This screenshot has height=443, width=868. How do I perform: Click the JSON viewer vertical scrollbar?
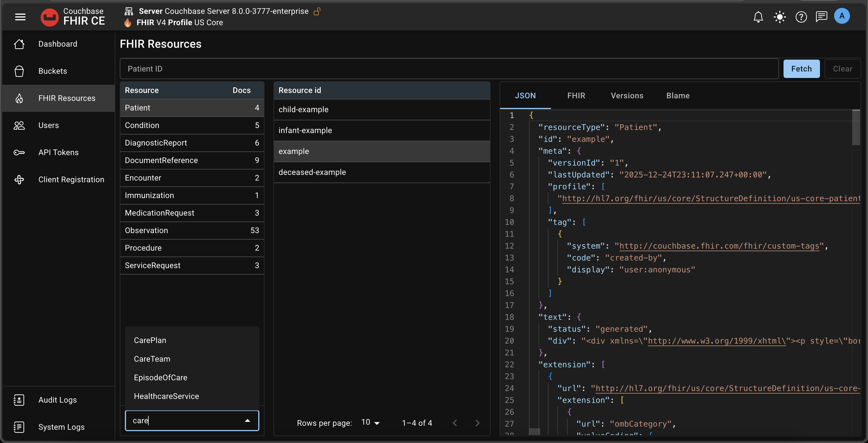(x=856, y=128)
